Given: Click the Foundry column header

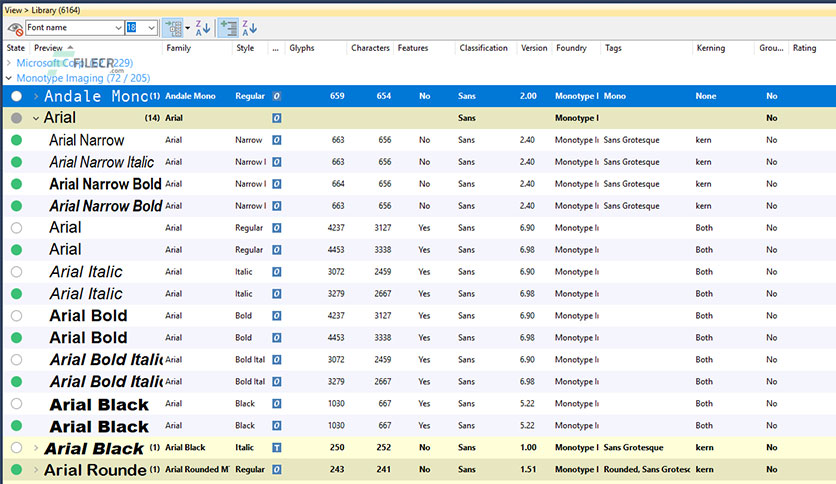Looking at the screenshot, I should click(x=571, y=48).
